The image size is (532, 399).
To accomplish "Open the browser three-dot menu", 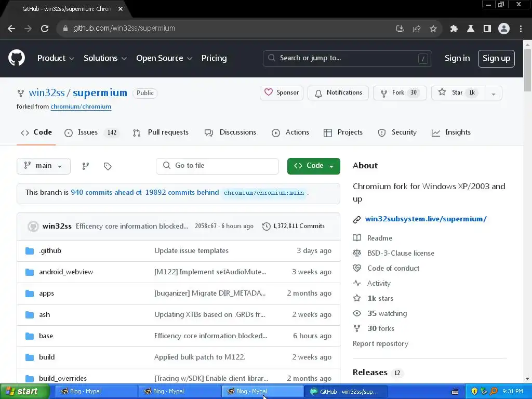I will coord(521,29).
